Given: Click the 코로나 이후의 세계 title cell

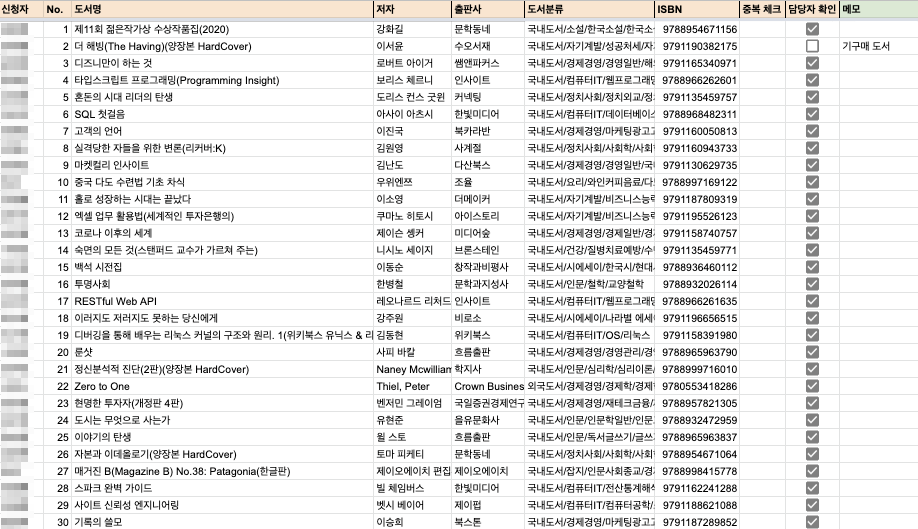Looking at the screenshot, I should (222, 233).
